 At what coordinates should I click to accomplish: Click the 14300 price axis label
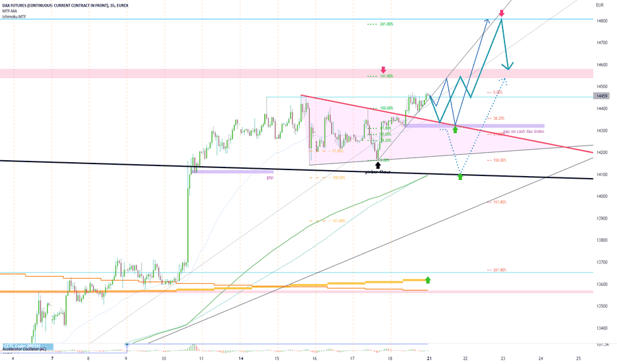click(602, 130)
